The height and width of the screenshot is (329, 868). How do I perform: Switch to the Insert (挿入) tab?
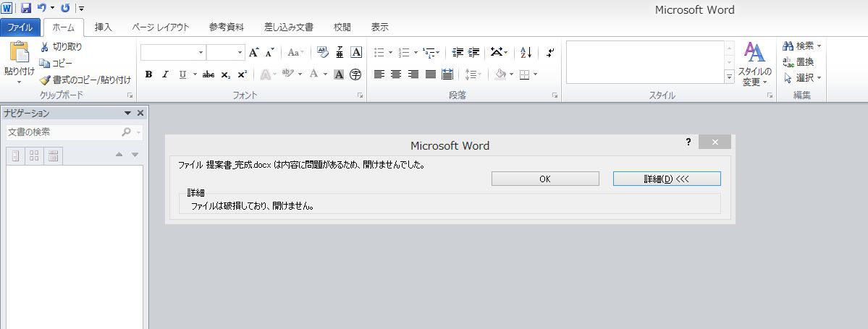(x=103, y=27)
